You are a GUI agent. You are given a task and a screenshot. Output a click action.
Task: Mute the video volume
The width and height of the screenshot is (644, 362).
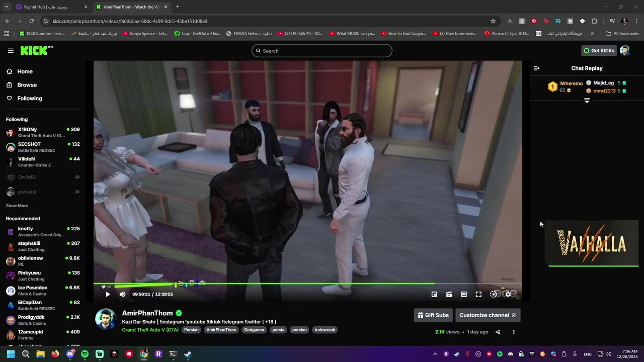coord(122,294)
